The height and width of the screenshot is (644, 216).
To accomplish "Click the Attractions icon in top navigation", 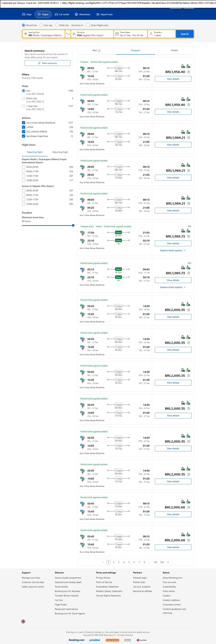I will point(76,15).
